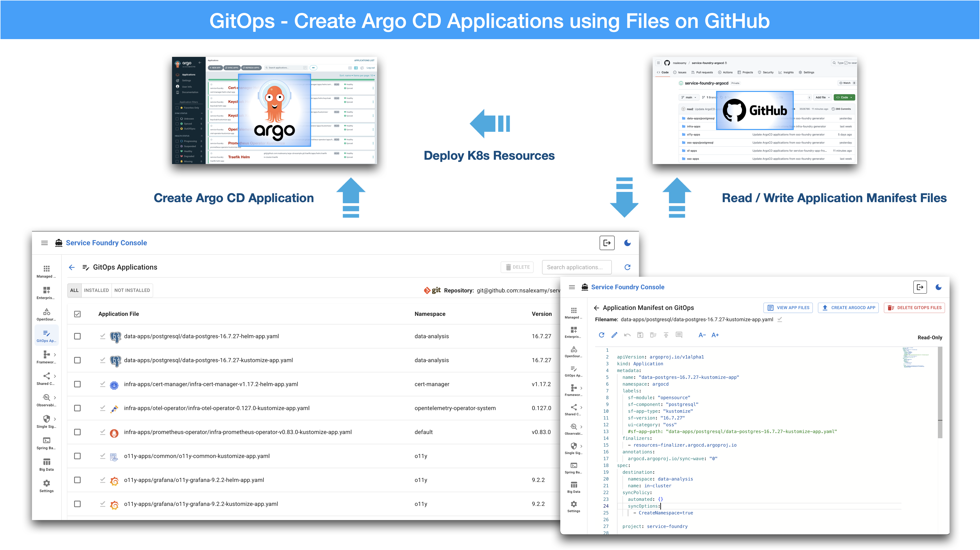Expand Observabi... chevron in GitOps Applications sidebar
This screenshot has width=980, height=550.
tap(55, 397)
